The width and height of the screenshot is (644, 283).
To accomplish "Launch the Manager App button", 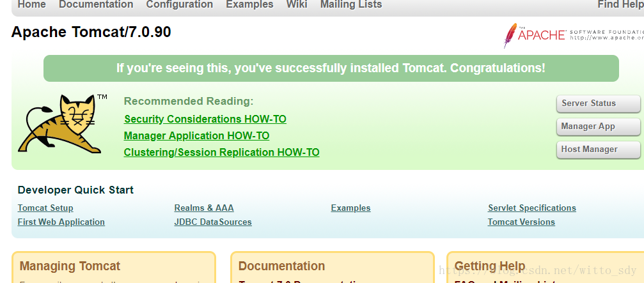I will [x=598, y=126].
